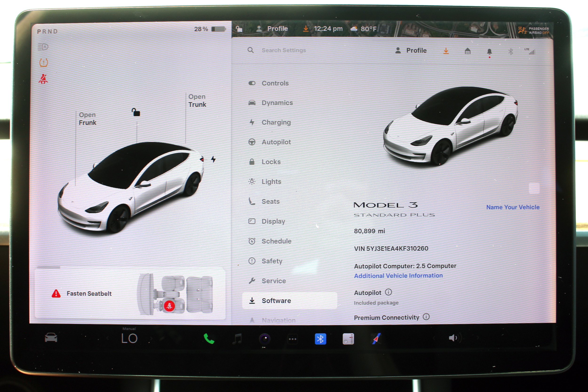Tap the download arrow in top status bar

pyautogui.click(x=306, y=29)
